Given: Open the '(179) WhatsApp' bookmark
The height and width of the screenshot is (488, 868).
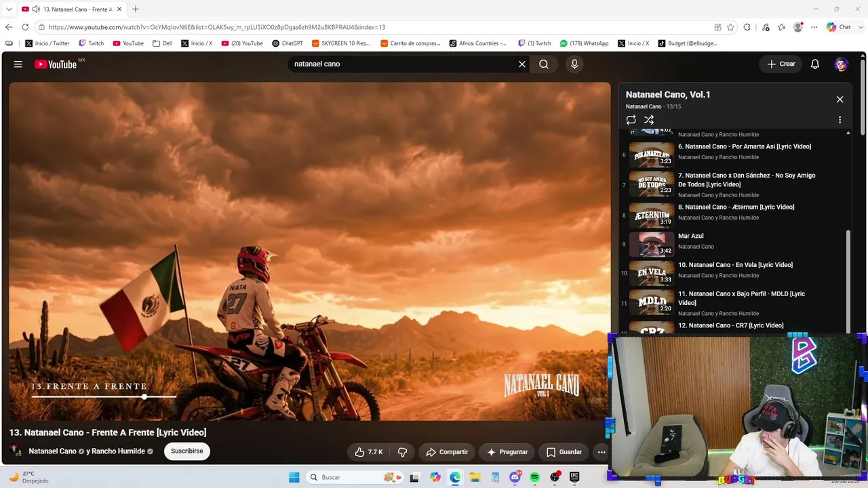Looking at the screenshot, I should click(x=585, y=43).
